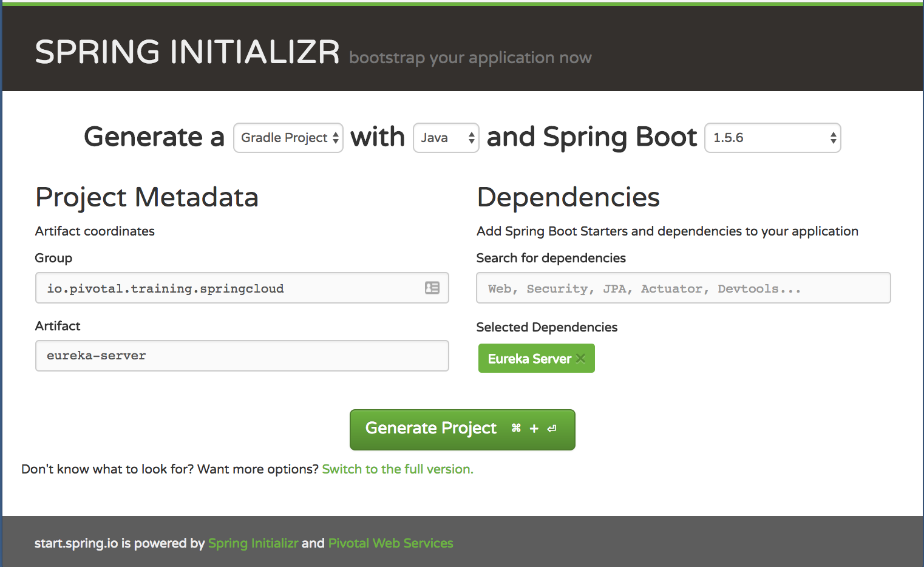Click the Dependencies heading
Viewport: 924px width, 567px height.
pos(568,197)
